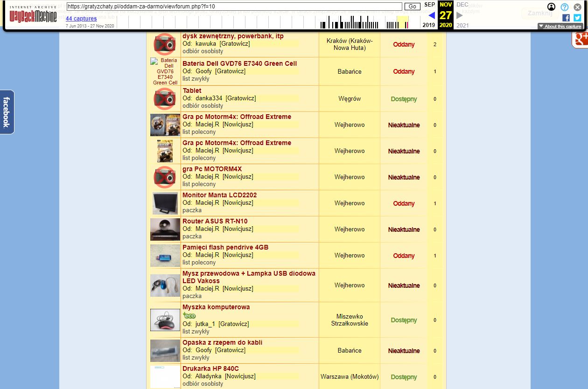Click Dostępny status for Drukarka HP 840C
This screenshot has width=588, height=389.
pyautogui.click(x=404, y=377)
